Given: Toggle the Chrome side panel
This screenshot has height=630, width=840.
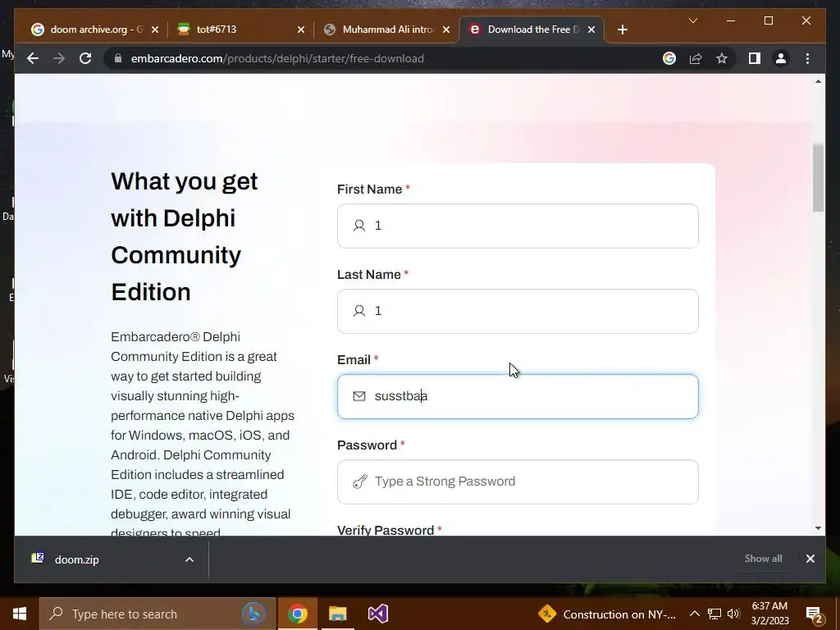Looking at the screenshot, I should tap(755, 58).
